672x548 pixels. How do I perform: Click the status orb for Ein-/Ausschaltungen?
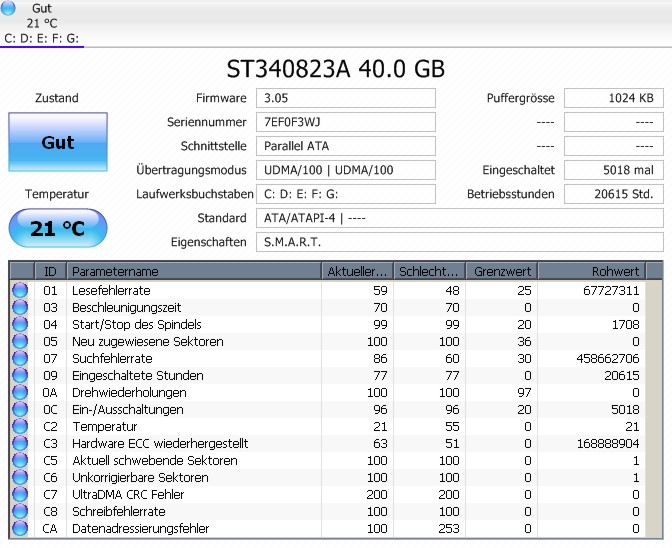(20, 410)
